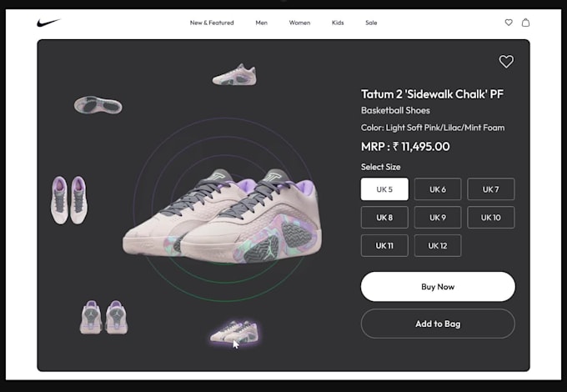Select size UK 12
The height and width of the screenshot is (392, 567).
(x=438, y=245)
